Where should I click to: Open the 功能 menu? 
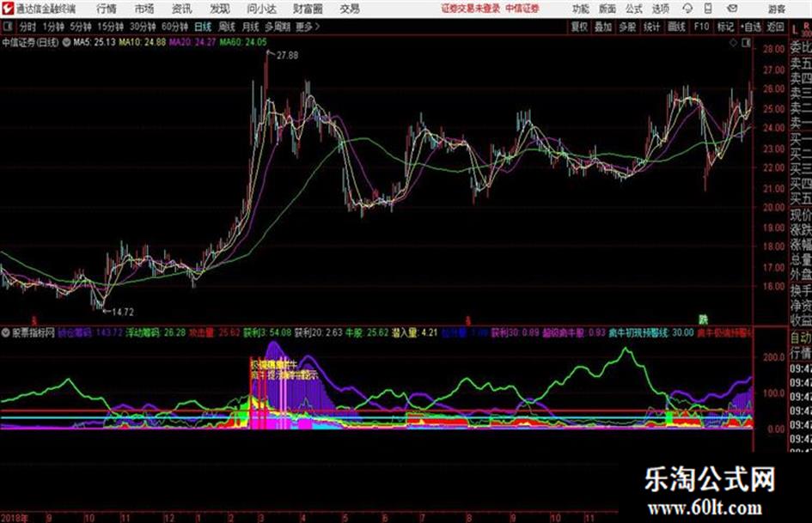click(x=581, y=9)
